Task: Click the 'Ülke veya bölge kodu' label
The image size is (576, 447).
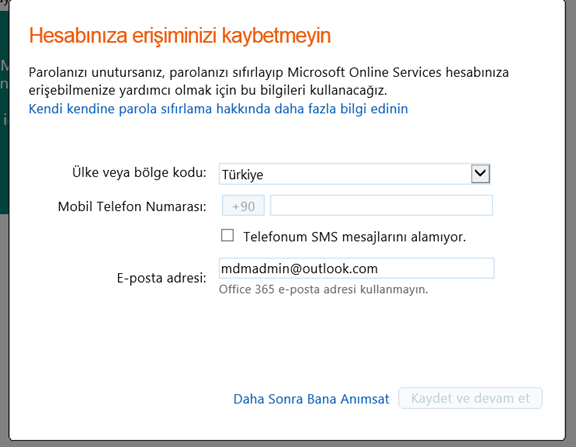Action: click(139, 172)
